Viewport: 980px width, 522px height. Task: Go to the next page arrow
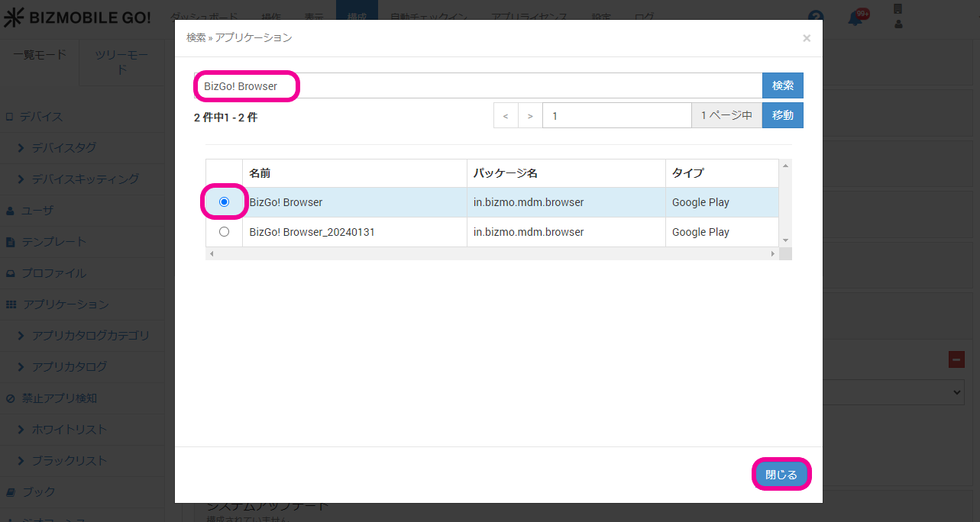point(530,116)
